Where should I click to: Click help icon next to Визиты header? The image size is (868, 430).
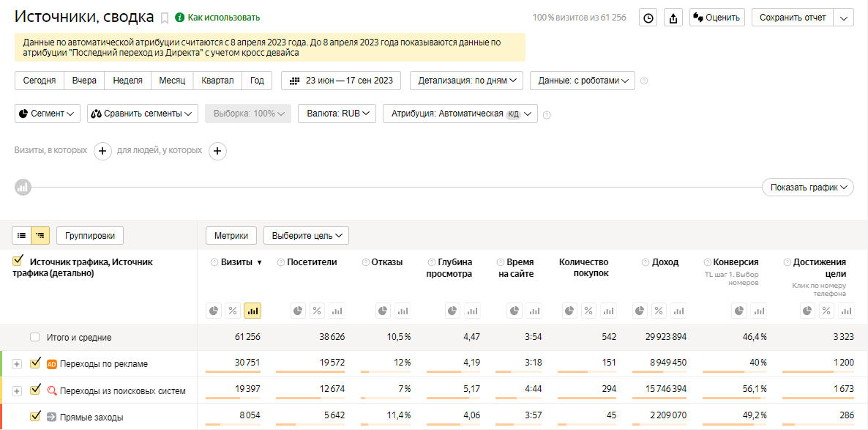214,262
